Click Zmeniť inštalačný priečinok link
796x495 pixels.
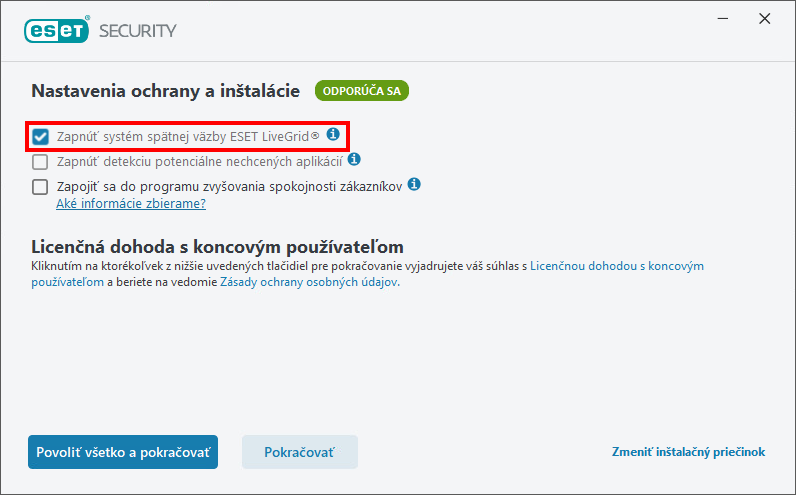click(x=688, y=452)
